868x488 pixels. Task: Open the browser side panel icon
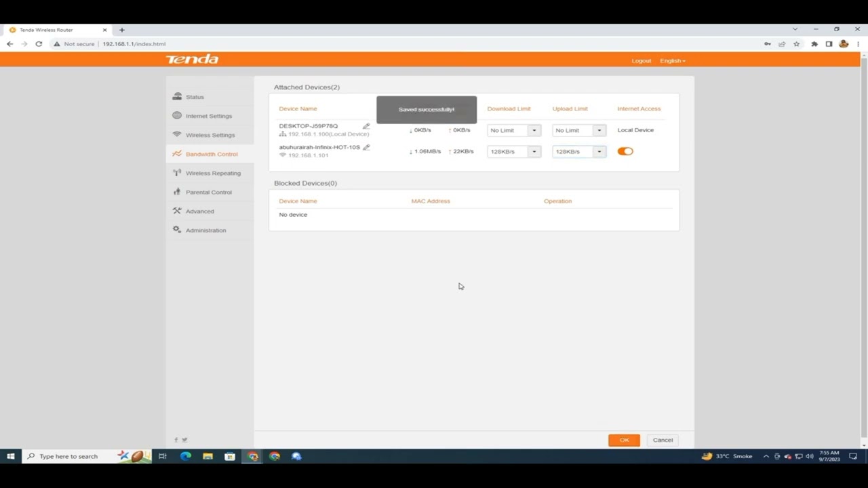click(829, 44)
